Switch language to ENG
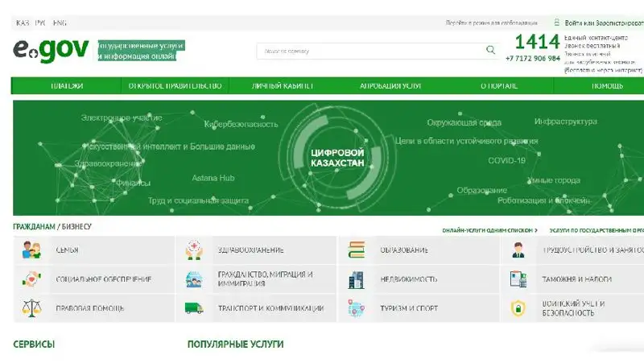 click(x=60, y=23)
